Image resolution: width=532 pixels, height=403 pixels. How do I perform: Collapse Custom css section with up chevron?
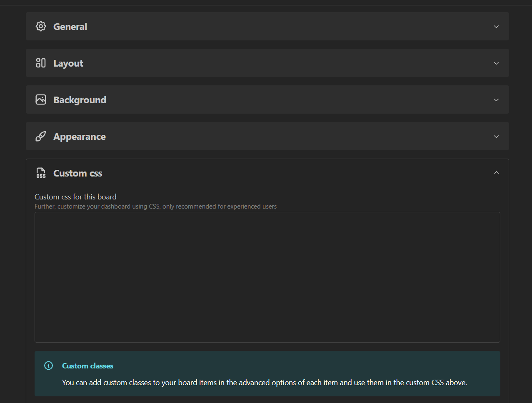[496, 173]
